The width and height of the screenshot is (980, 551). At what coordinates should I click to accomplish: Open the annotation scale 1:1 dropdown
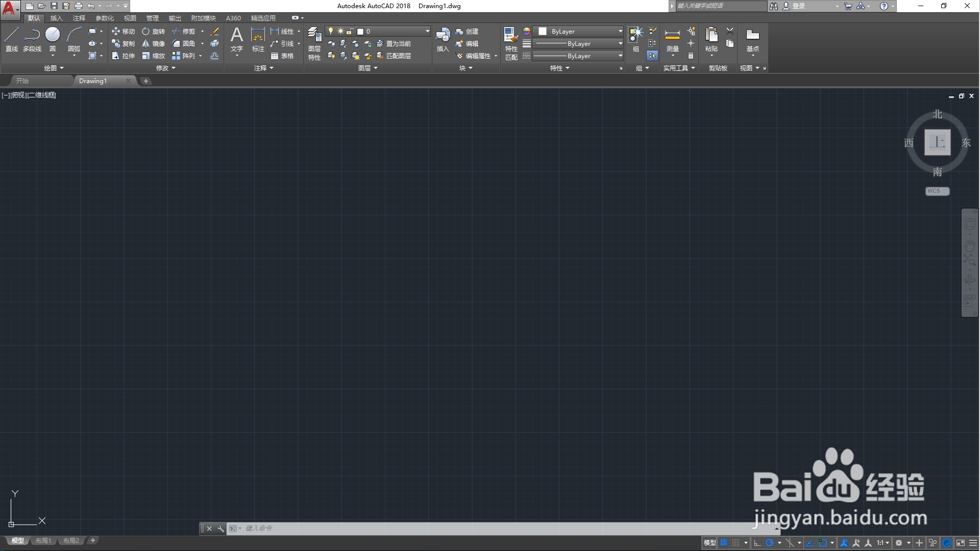pyautogui.click(x=883, y=543)
